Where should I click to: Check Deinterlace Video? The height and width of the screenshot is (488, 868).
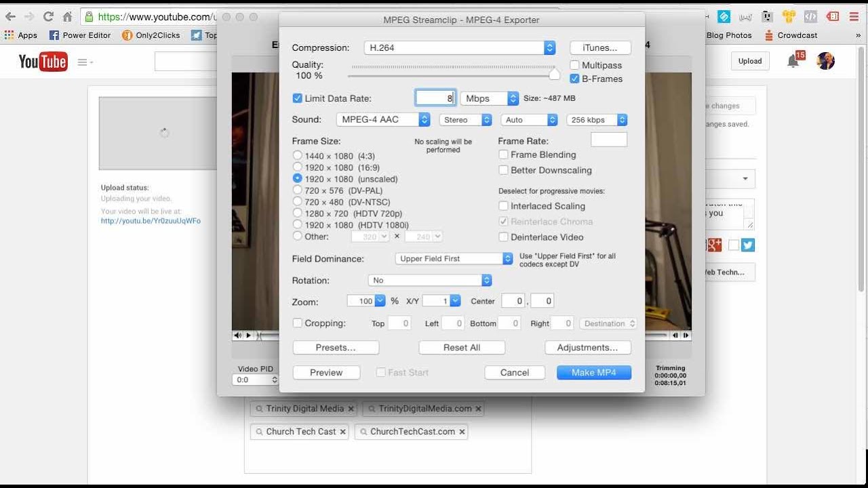click(x=503, y=237)
